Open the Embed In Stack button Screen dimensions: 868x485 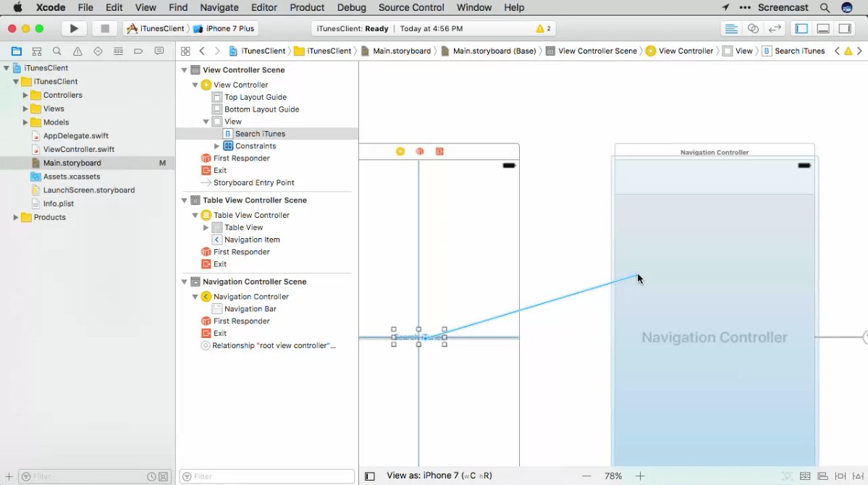point(805,476)
